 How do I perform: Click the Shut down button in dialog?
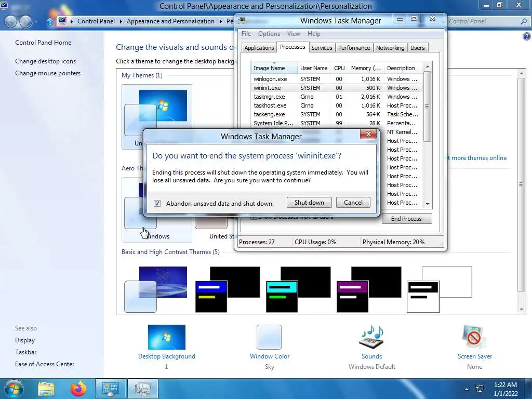[x=309, y=203]
